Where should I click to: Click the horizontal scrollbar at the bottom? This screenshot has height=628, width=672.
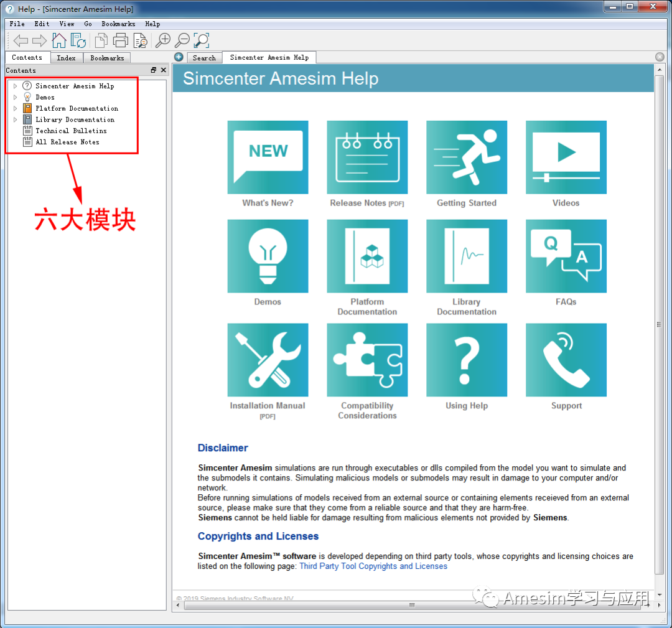(411, 604)
